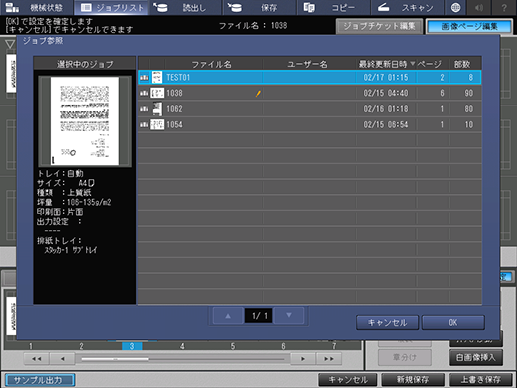Screen dimensions: 517x388
Task: Confirm selection with the OK button
Action: (453, 322)
